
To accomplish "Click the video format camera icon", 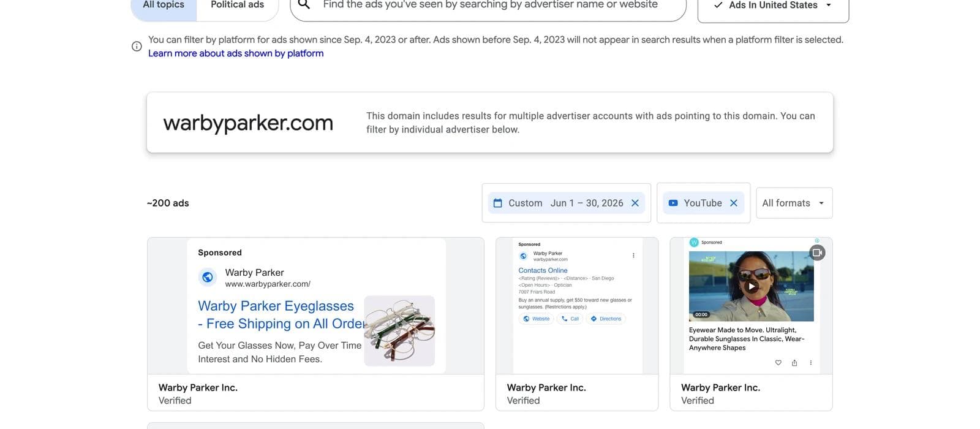I will point(817,252).
